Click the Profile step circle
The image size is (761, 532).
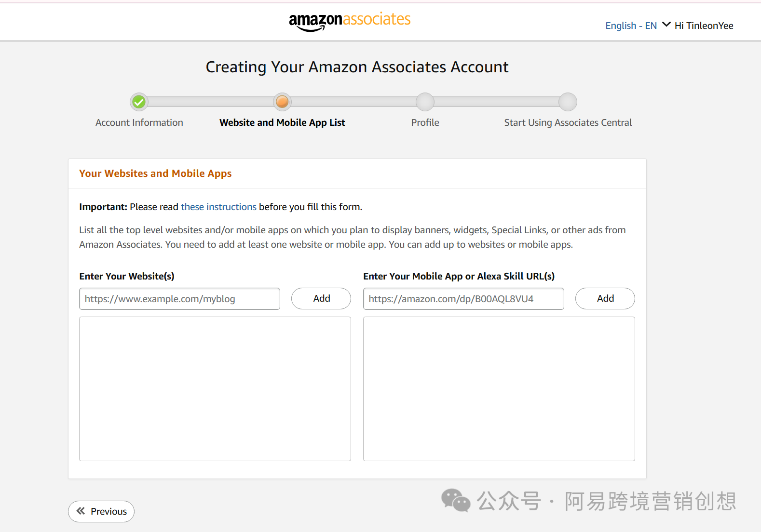(425, 102)
